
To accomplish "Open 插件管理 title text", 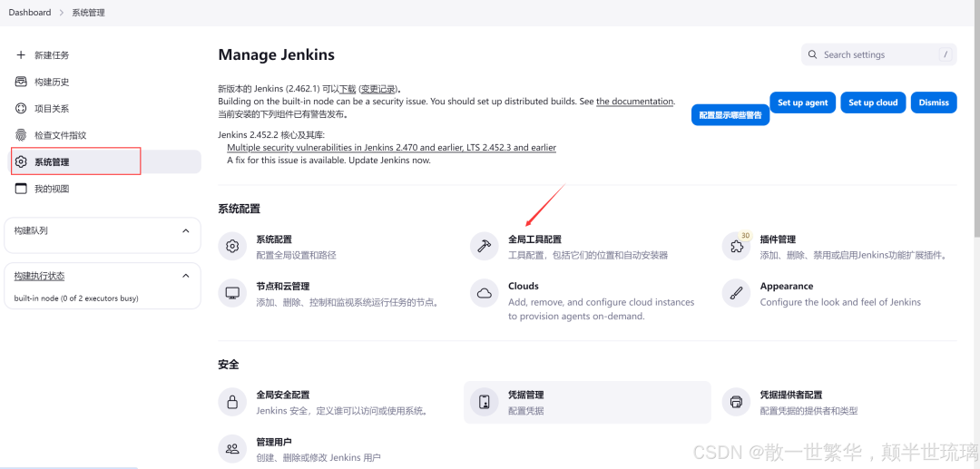I will (778, 239).
